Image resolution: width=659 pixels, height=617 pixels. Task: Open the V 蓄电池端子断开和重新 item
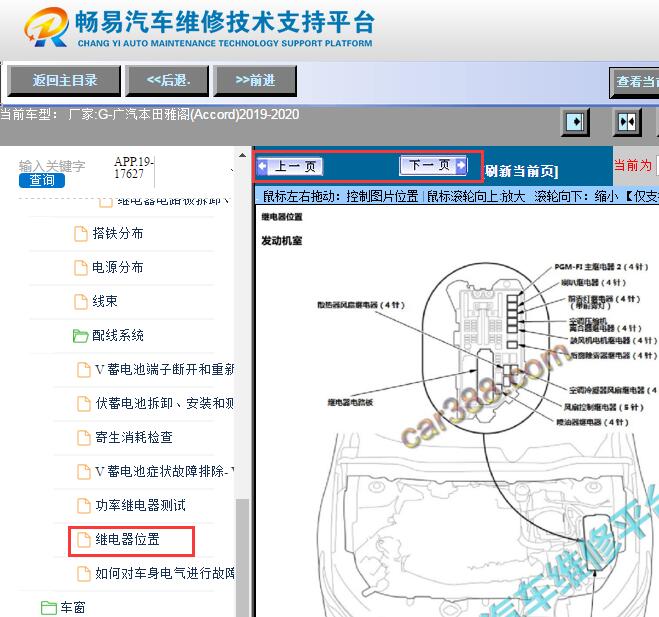[164, 369]
